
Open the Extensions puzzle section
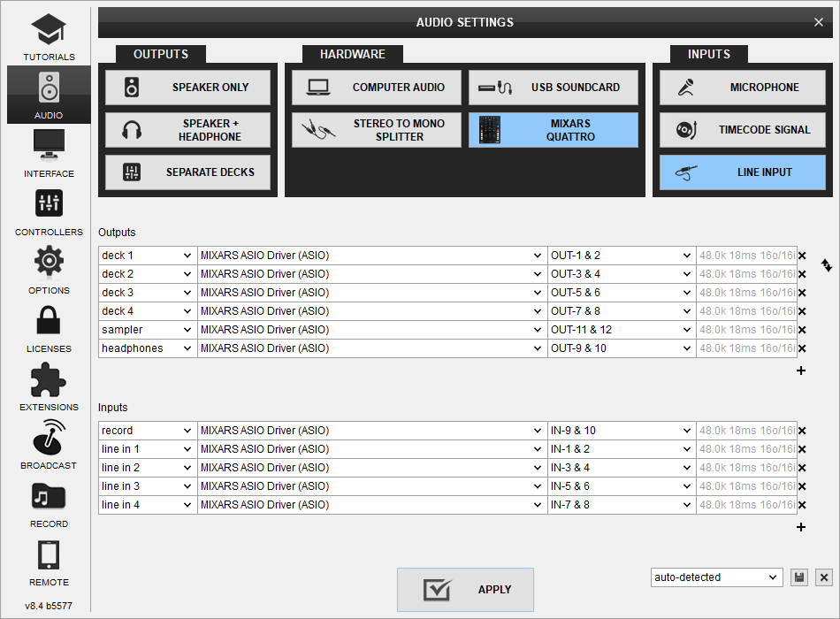click(49, 386)
